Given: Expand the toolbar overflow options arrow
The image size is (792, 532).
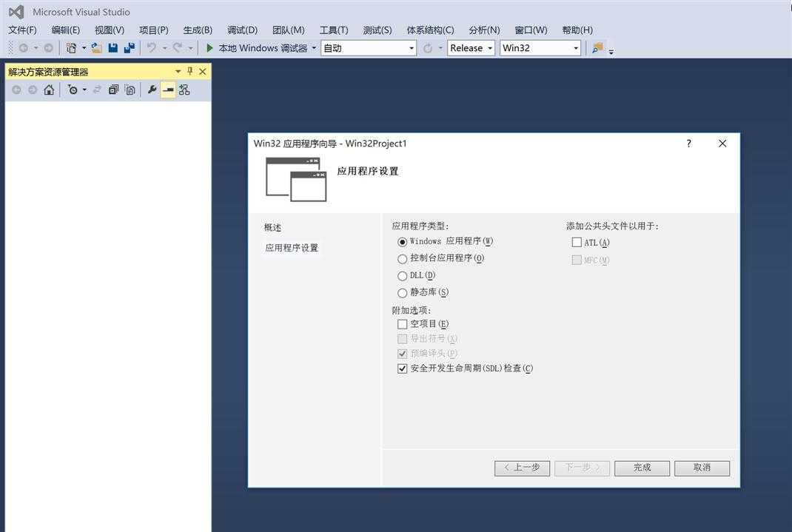Looking at the screenshot, I should 611,51.
